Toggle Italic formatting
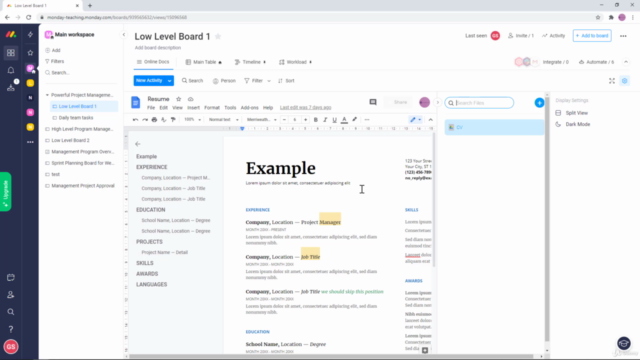 click(325, 120)
